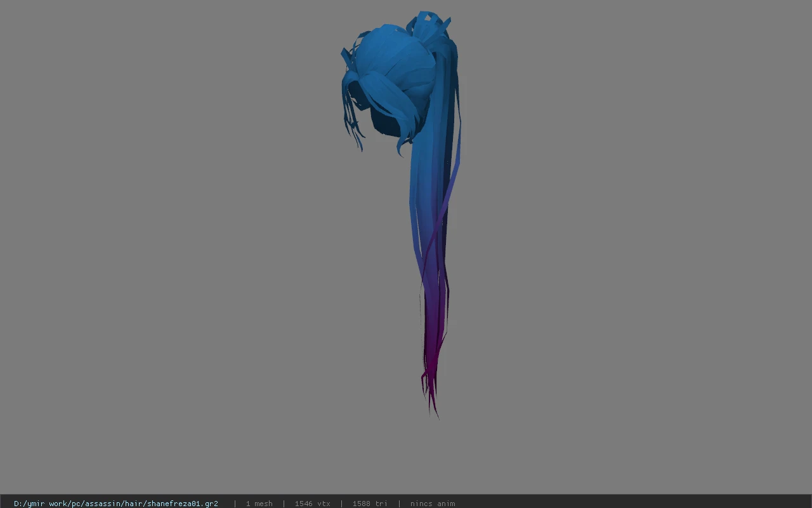Screen dimensions: 812x508
Task: Click the '1588 tri' triangle count
Action: click(370, 504)
